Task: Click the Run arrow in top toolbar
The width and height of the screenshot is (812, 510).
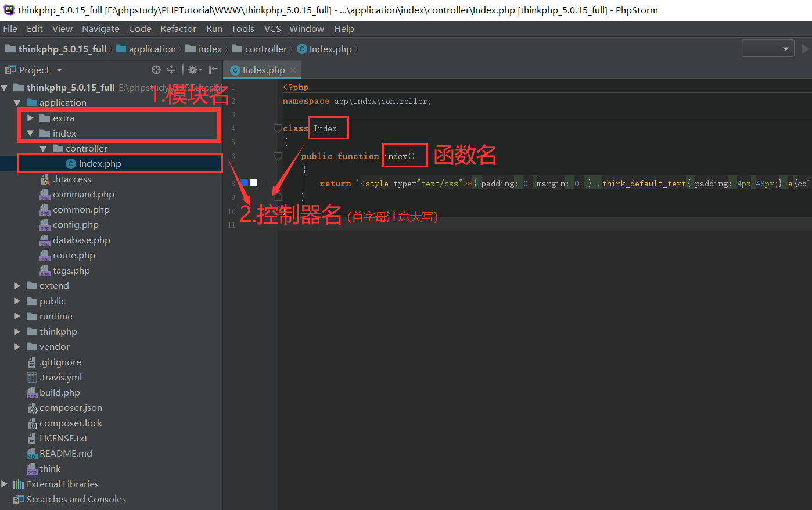Action: (x=805, y=49)
